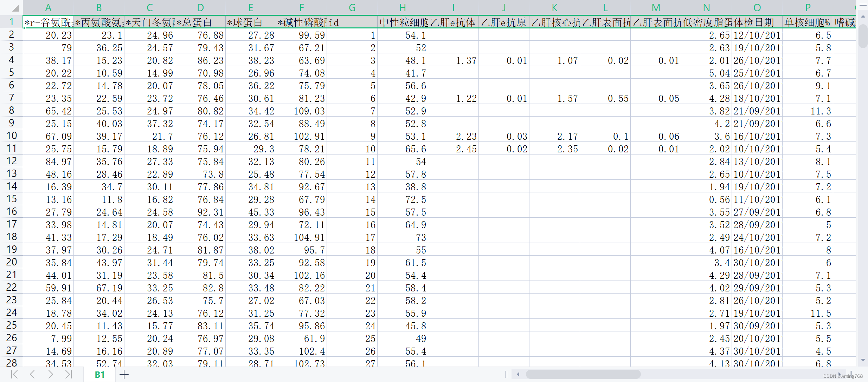Switch to the B1 sheet tab
This screenshot has width=868, height=382.
(99, 375)
